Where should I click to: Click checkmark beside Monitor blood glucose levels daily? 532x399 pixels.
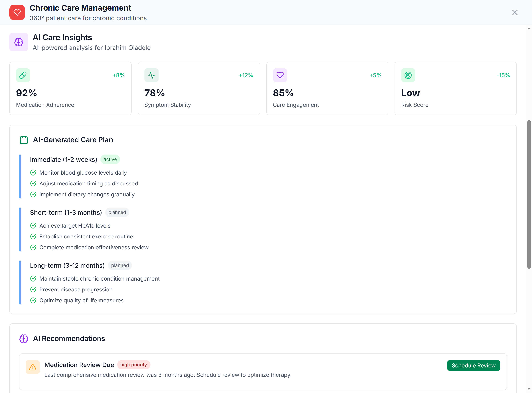[33, 173]
